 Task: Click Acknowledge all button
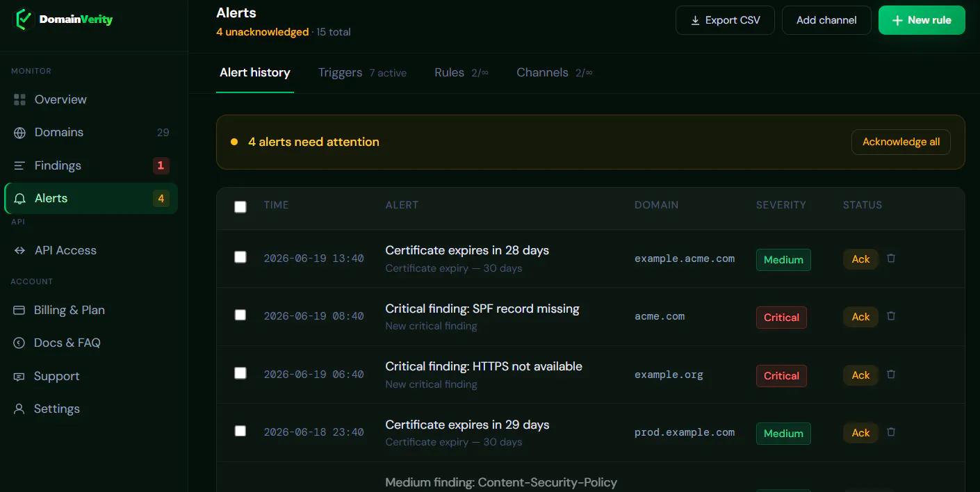901,142
